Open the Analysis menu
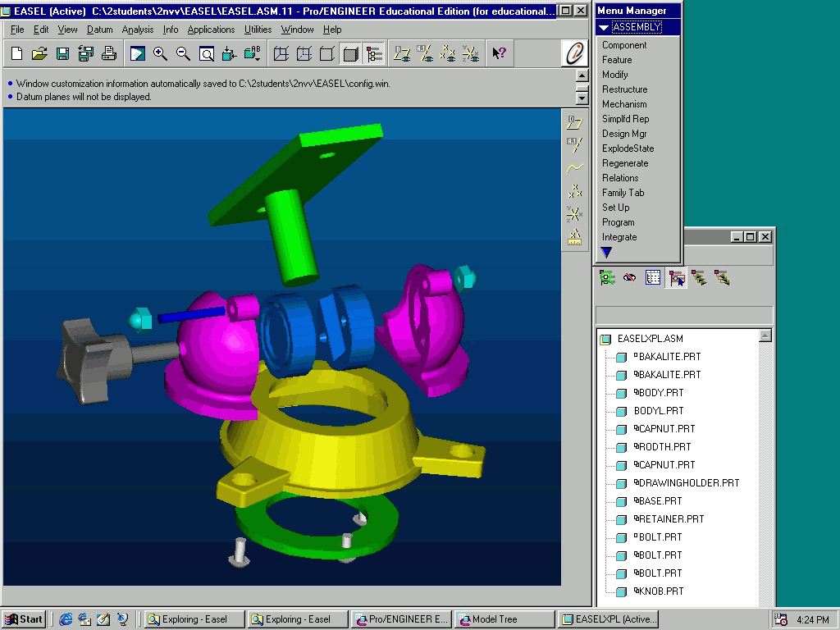840x630 pixels. tap(138, 30)
